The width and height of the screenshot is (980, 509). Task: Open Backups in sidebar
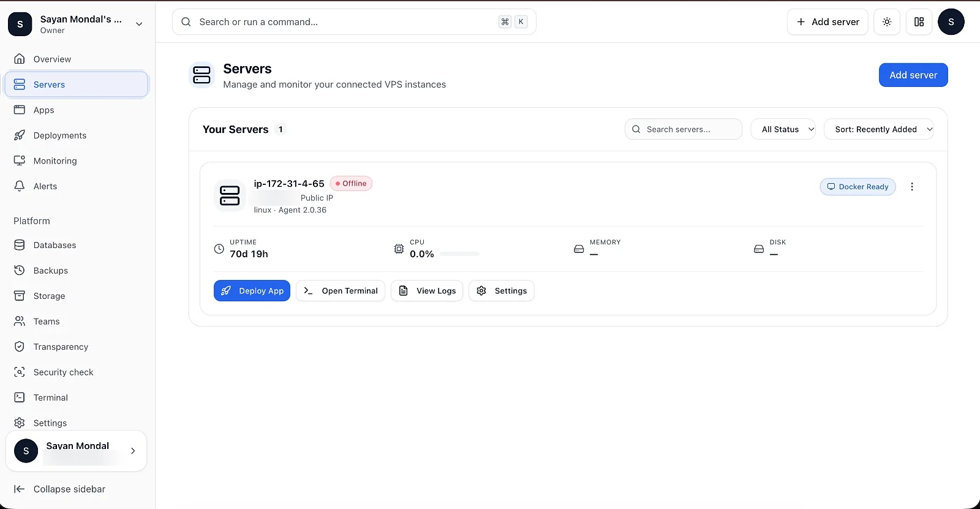(x=77, y=270)
